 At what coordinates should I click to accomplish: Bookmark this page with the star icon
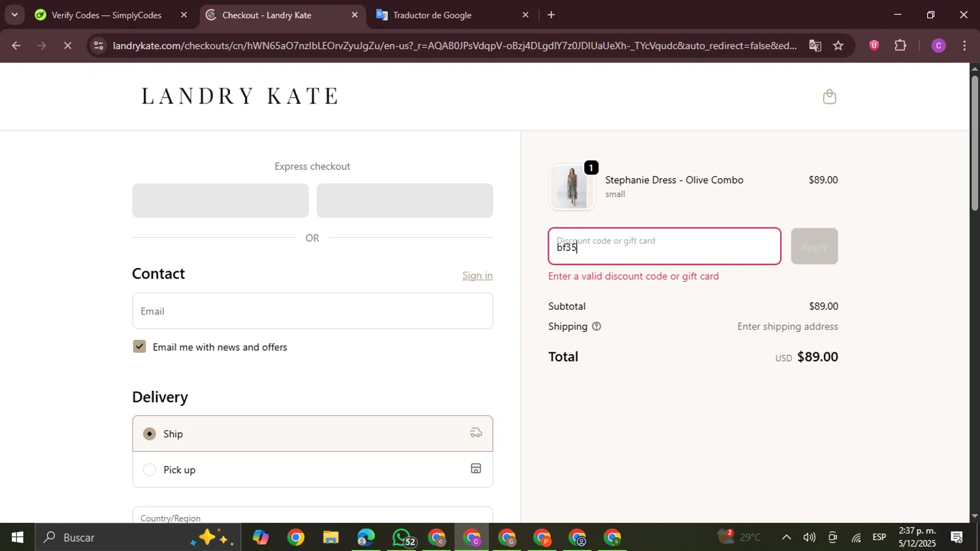[x=838, y=46]
